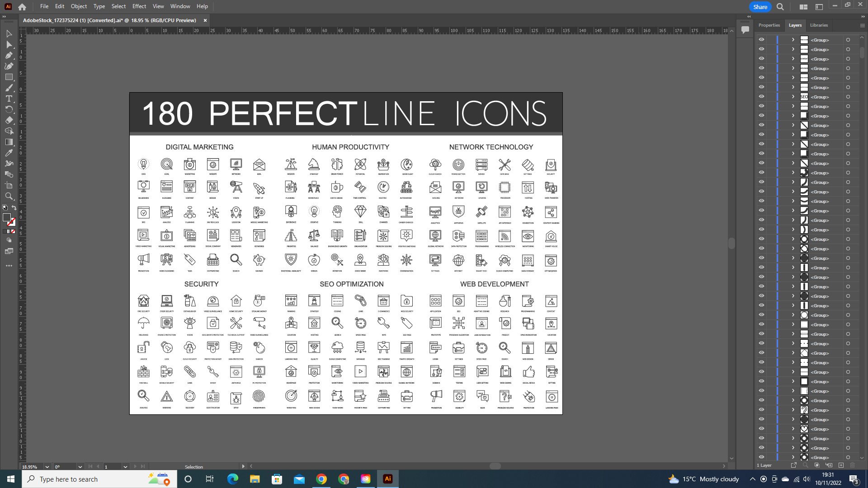
Task: Open the search panel from the top bar
Action: pyautogui.click(x=780, y=7)
